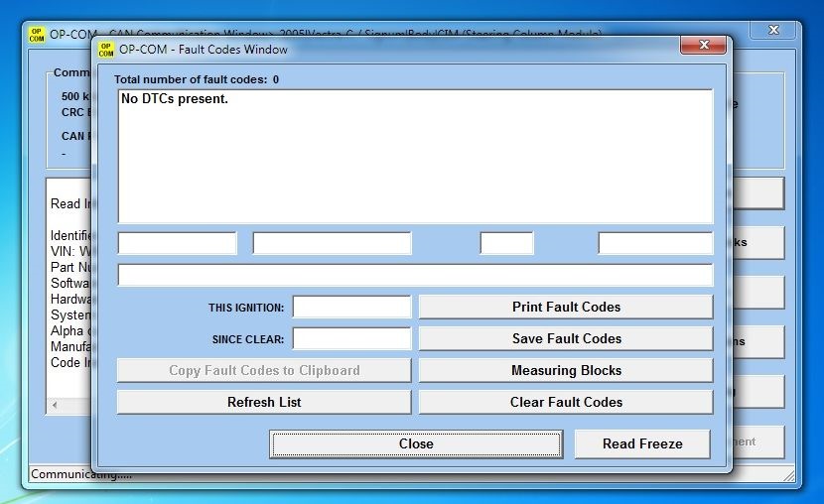Open Measuring Blocks
This screenshot has height=504, width=824.
point(566,370)
